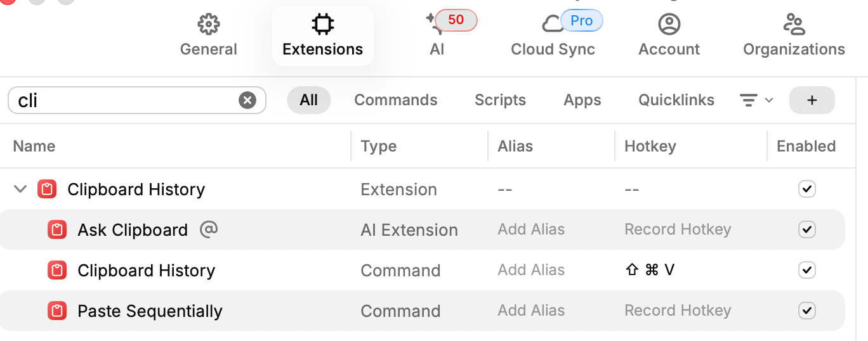Open the Account person icon
868x341 pixels.
pos(669,25)
